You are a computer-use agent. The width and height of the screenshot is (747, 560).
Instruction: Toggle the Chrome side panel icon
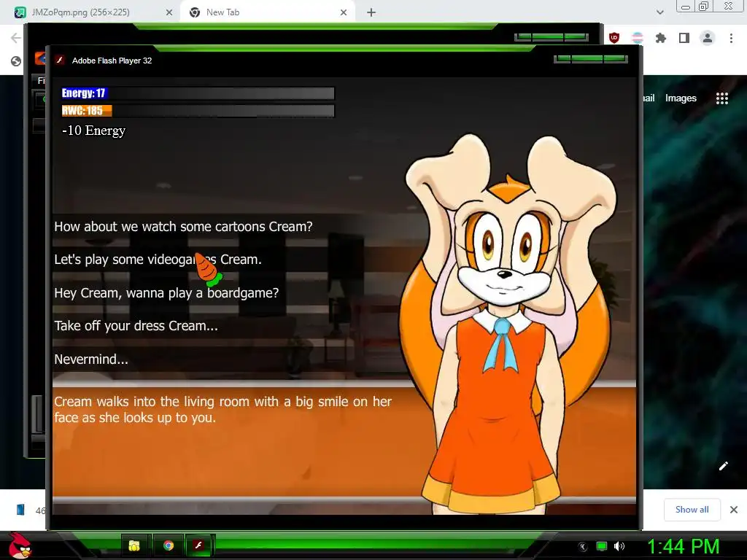(x=684, y=38)
